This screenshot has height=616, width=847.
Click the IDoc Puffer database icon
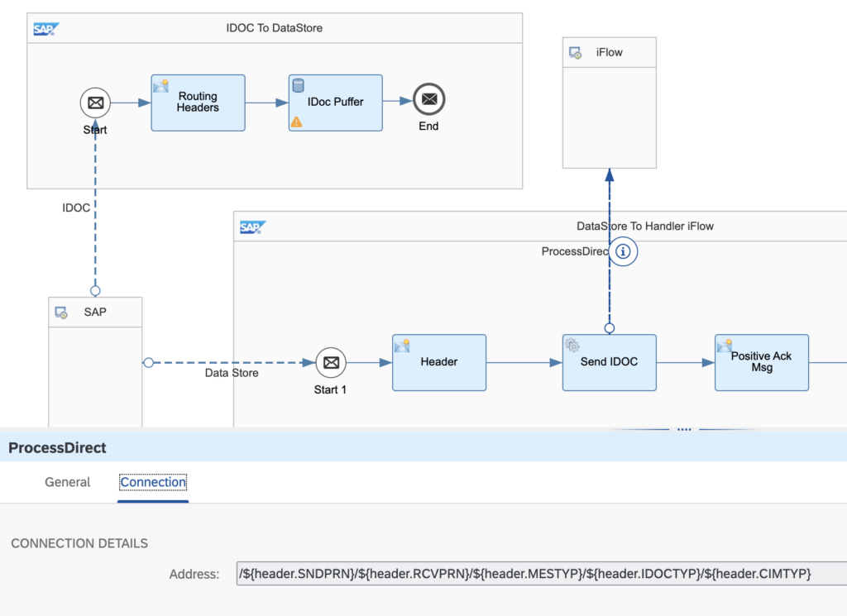[298, 85]
